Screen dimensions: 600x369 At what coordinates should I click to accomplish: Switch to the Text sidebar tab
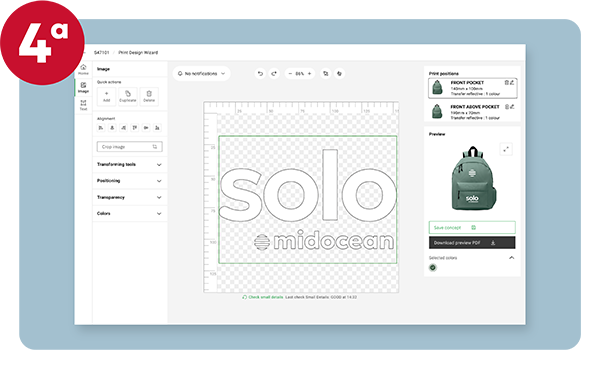83,105
